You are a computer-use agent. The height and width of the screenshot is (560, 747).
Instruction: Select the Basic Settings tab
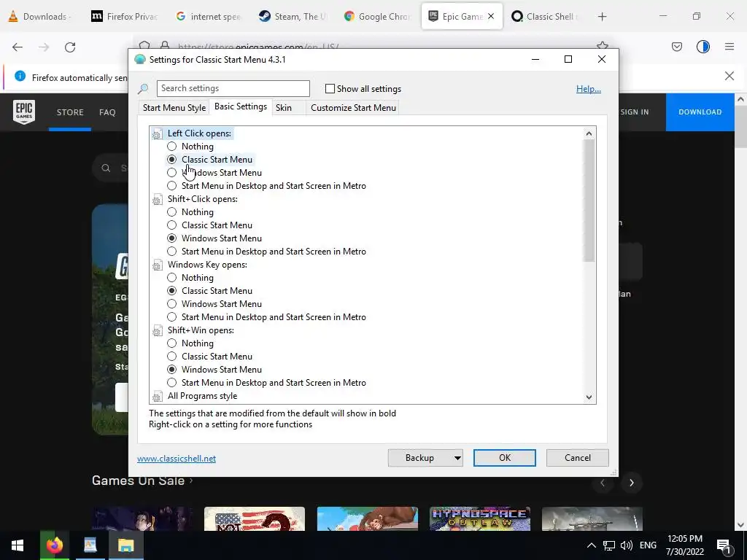click(241, 106)
